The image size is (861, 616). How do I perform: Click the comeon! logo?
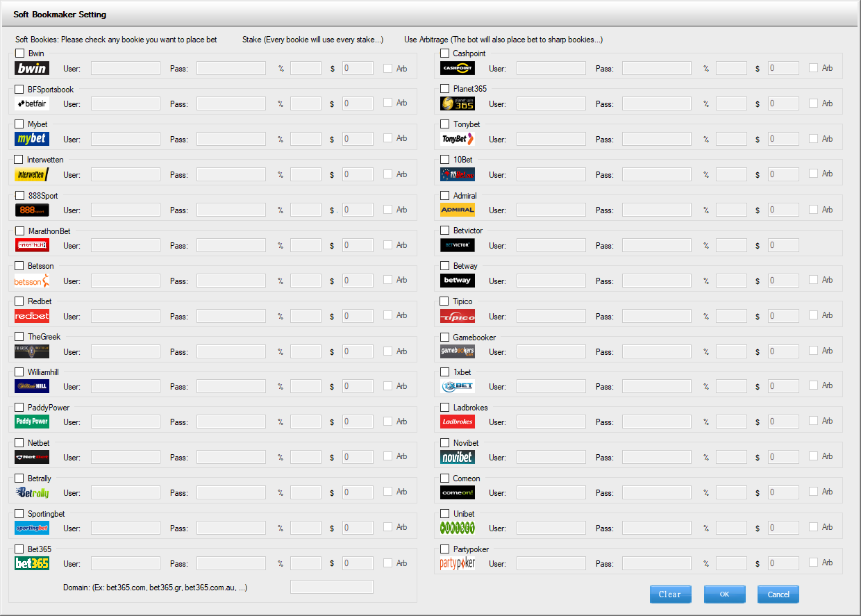pyautogui.click(x=458, y=492)
